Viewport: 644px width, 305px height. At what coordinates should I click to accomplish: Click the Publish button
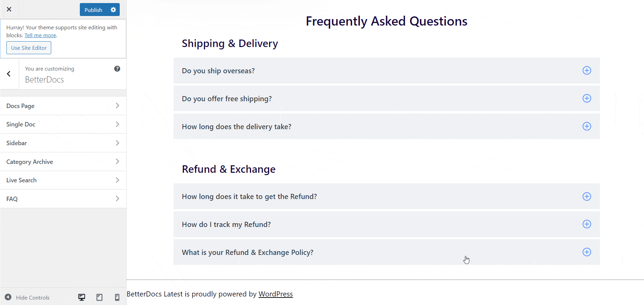93,10
